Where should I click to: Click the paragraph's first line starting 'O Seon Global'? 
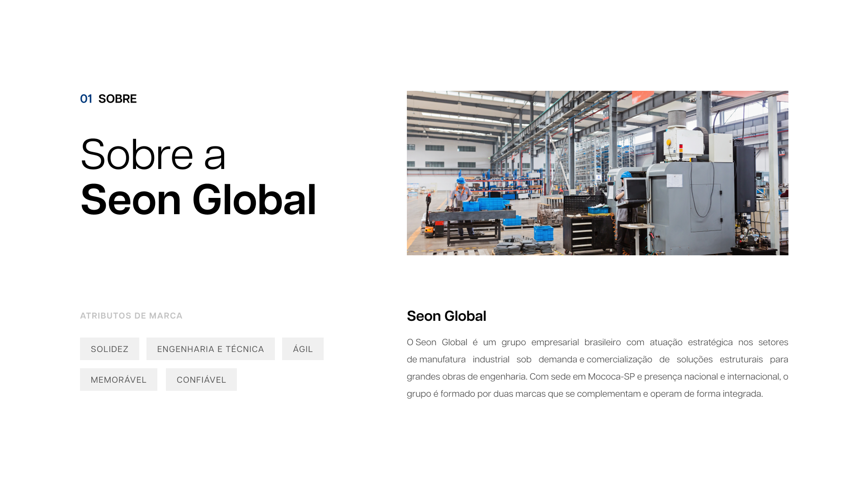597,343
